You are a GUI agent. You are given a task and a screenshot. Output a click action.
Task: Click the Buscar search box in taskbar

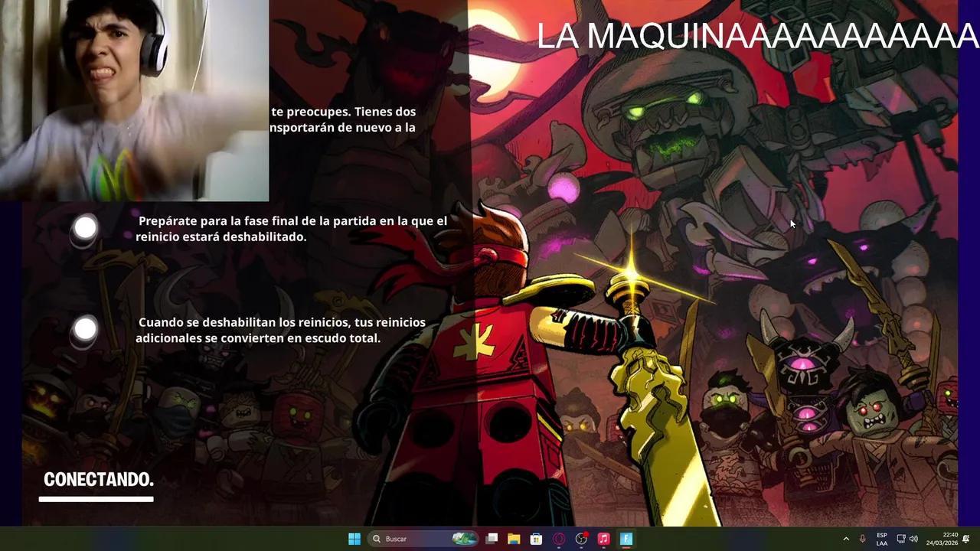pyautogui.click(x=423, y=539)
